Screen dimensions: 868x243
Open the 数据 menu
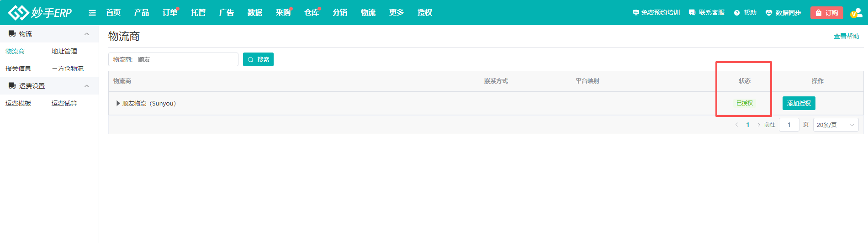(255, 13)
